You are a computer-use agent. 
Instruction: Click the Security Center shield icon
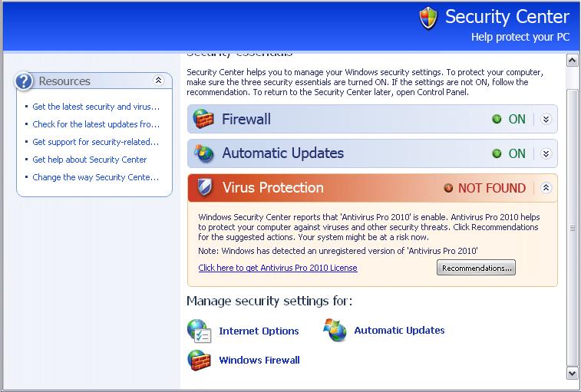click(428, 18)
